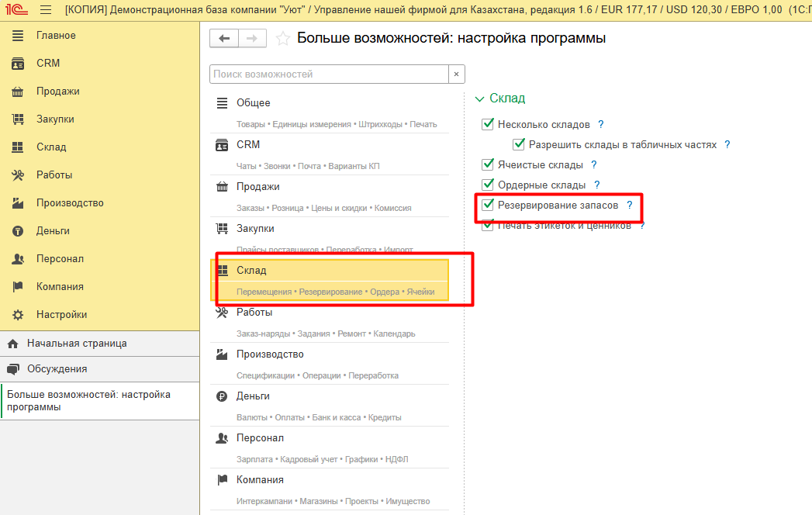The image size is (812, 515).
Task: Select Персонал in the left navigation
Action: pyautogui.click(x=60, y=259)
